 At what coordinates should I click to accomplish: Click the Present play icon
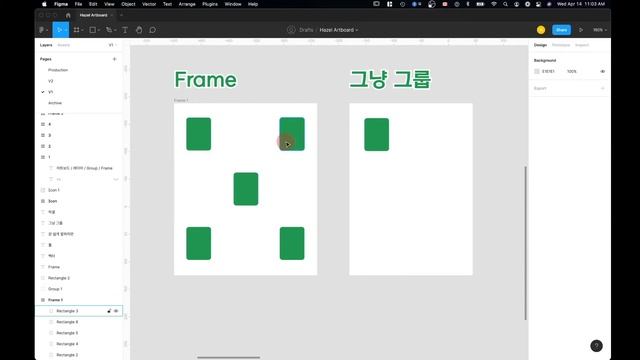coord(581,30)
